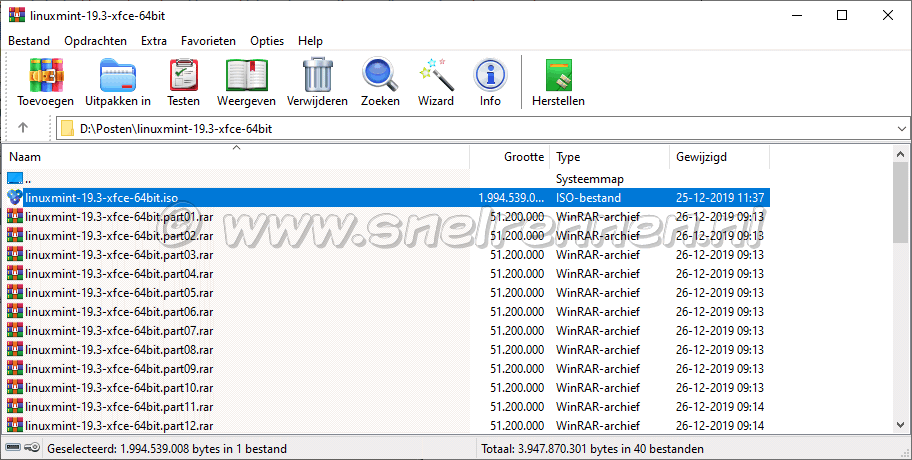Sort by Type column header
Image resolution: width=912 pixels, height=460 pixels.
coord(610,156)
